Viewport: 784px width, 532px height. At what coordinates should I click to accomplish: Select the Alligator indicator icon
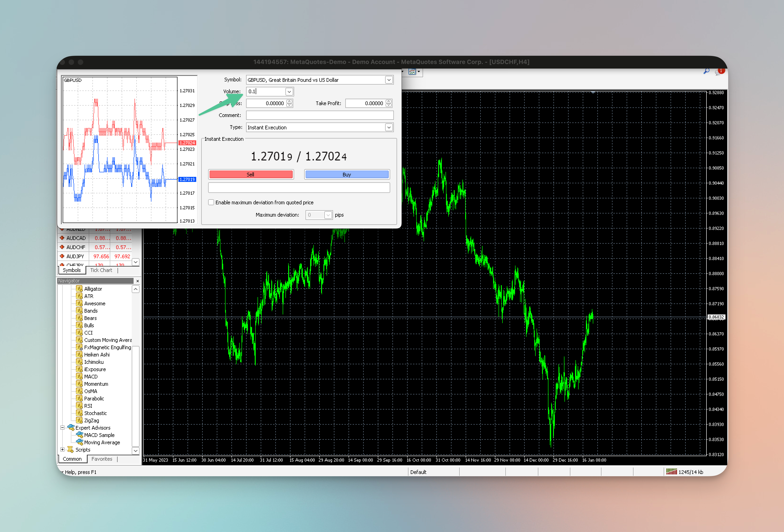(x=79, y=289)
